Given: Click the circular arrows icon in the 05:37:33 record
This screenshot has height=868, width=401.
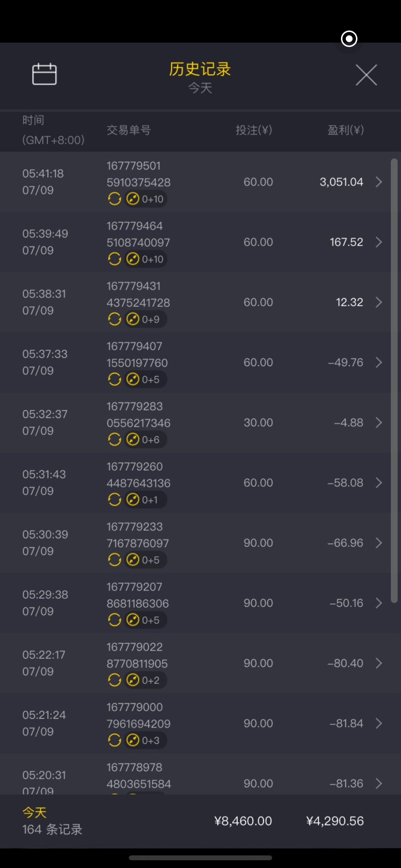Looking at the screenshot, I should pos(114,379).
